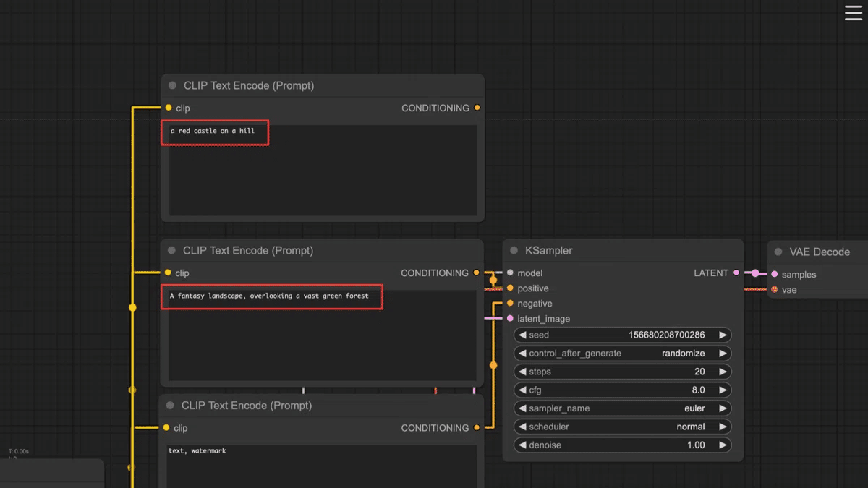Open the sampler_name dropdown showing euler
Screen dimensions: 868x488
622,408
